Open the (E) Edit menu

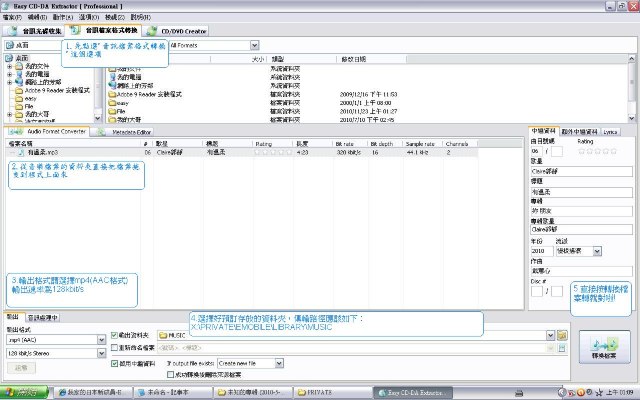pyautogui.click(x=37, y=17)
